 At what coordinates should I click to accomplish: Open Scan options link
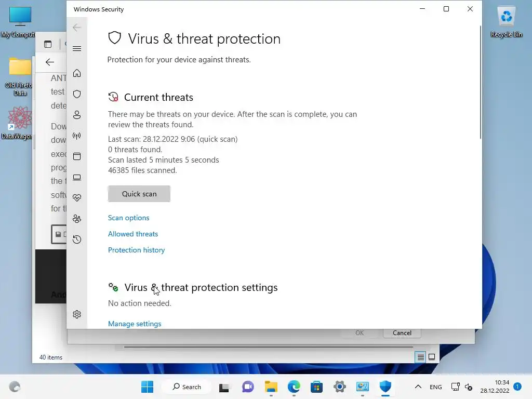coord(129,218)
